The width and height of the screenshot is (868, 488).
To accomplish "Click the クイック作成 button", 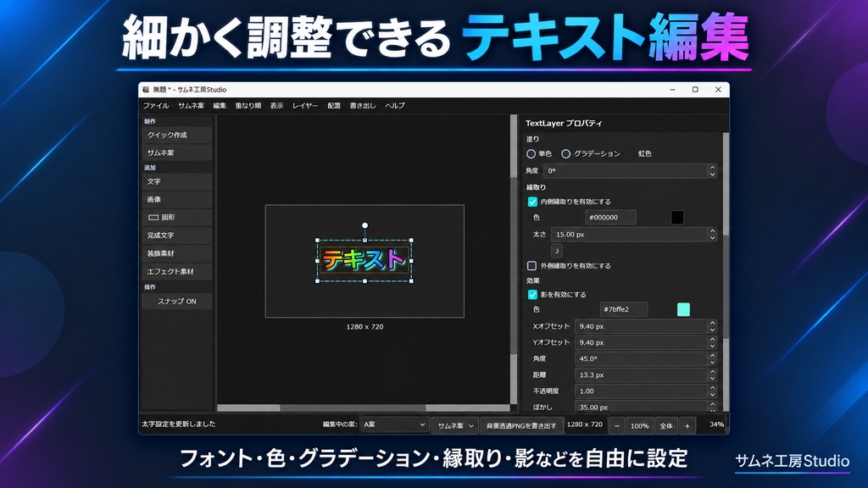I will [176, 135].
